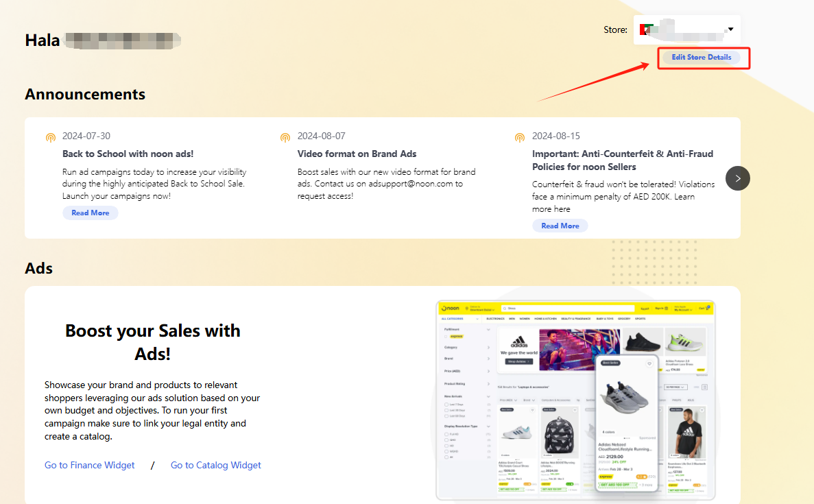Viewport: 814px width, 504px height.
Task: Click the noon logo in the ads preview
Action: [450, 309]
